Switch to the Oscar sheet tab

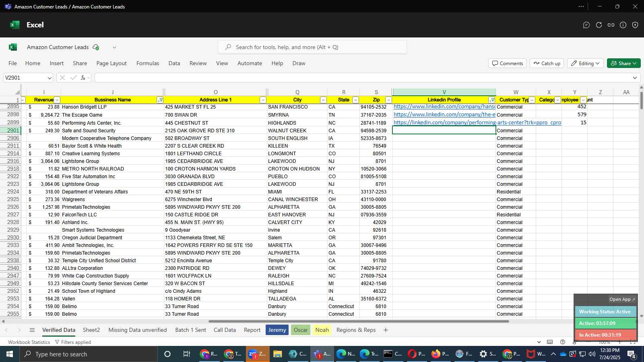point(301,330)
